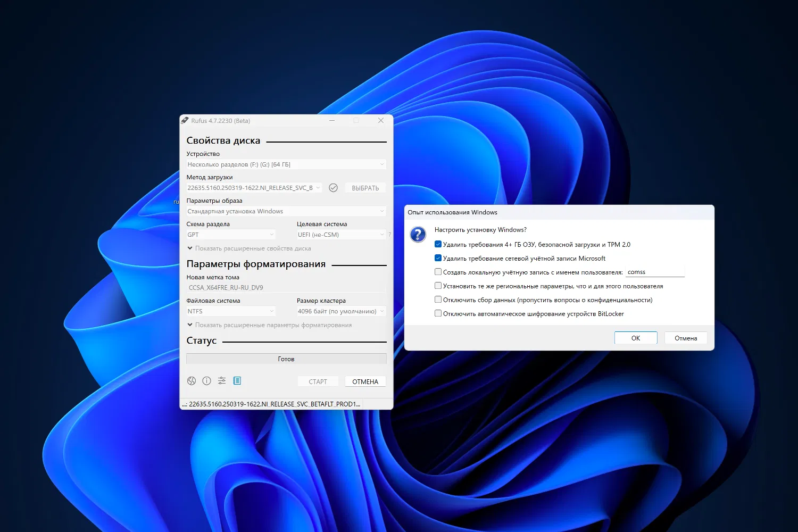This screenshot has width=798, height=532.
Task: Uncheck 'Удалить требование сетевой учётной записи Microsoft'
Action: click(x=438, y=258)
